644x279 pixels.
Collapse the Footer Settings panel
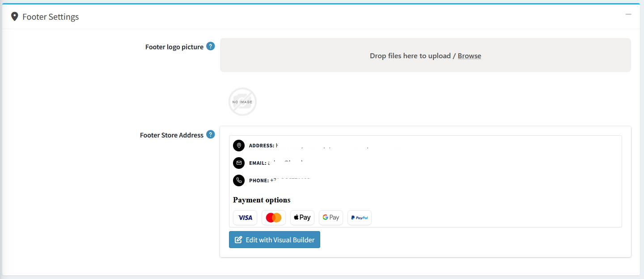628,14
